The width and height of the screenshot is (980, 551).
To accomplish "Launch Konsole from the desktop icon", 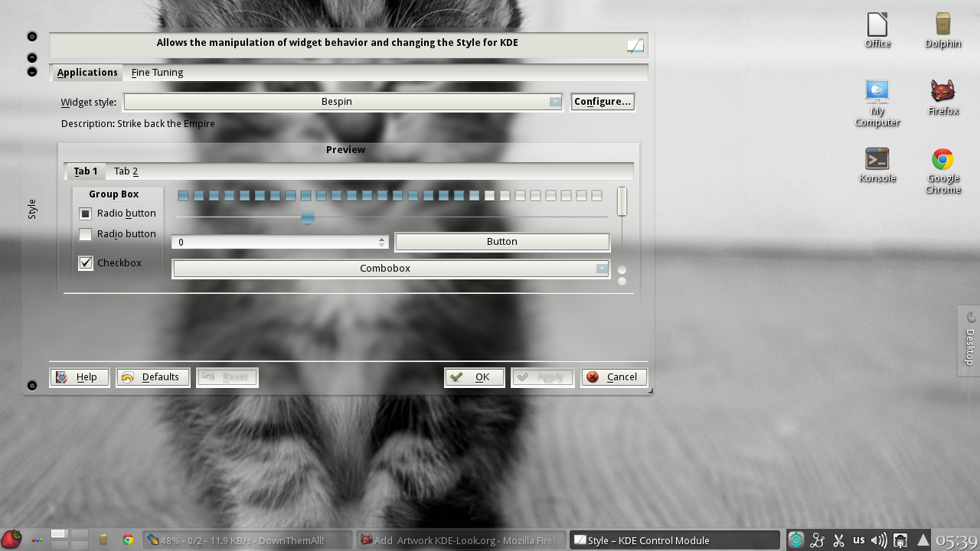I will tap(877, 165).
